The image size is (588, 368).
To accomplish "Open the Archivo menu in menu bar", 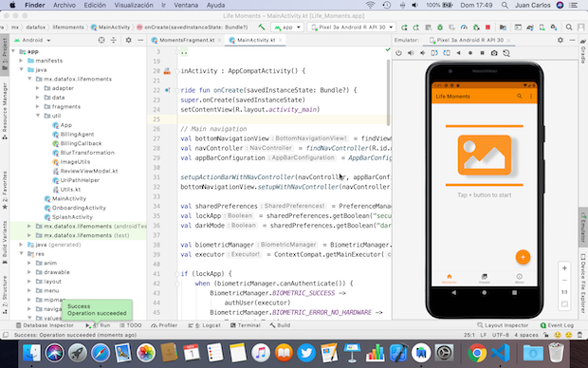I will [x=64, y=6].
